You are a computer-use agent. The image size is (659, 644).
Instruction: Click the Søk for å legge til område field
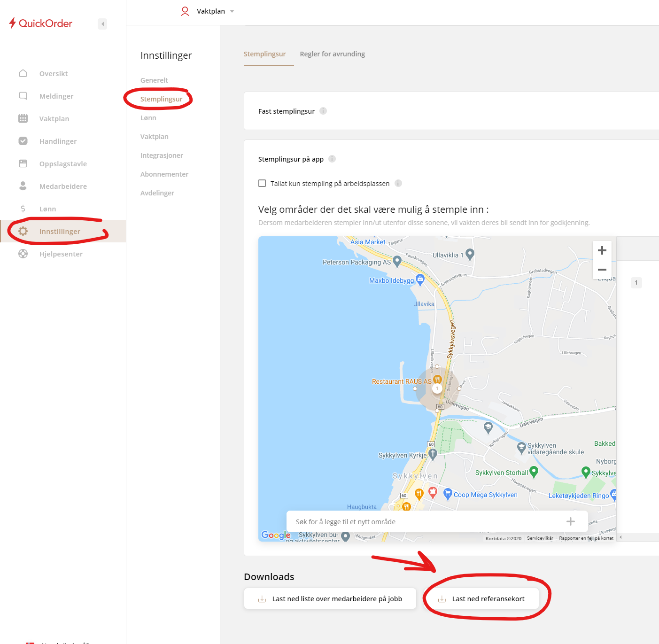tap(423, 521)
